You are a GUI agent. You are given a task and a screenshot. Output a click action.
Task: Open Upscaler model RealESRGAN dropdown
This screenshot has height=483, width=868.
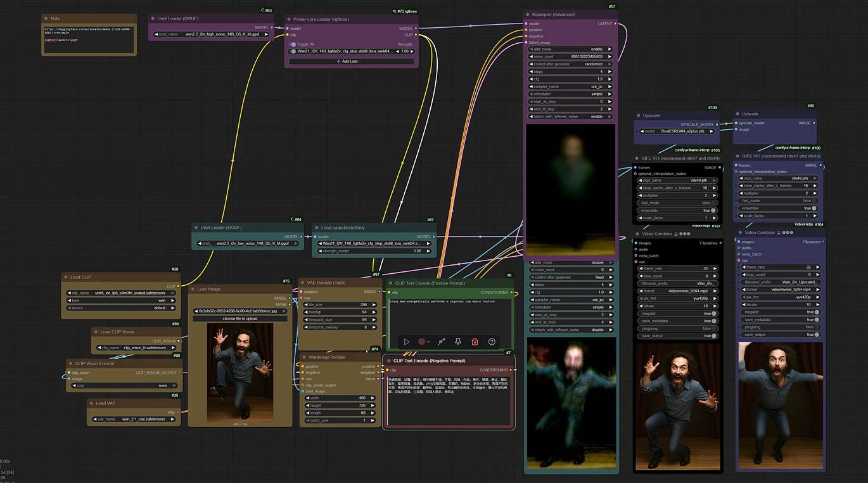[677, 131]
